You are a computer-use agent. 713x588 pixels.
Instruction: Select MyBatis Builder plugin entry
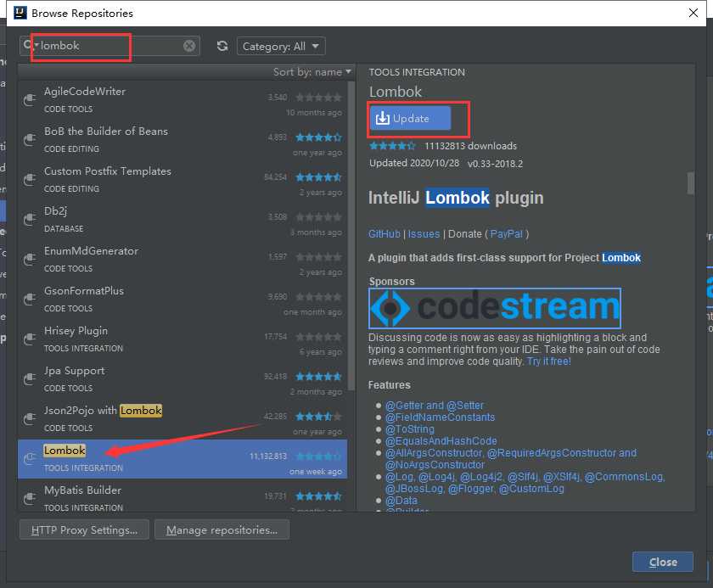coord(182,496)
